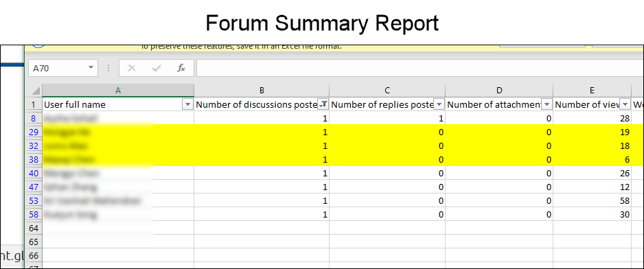Select row header 38
644x269 pixels.
coord(34,159)
